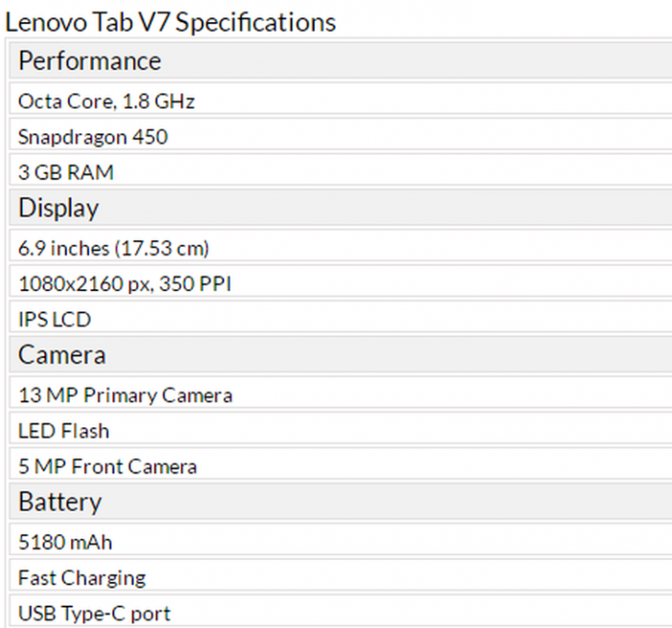Viewport: 672px width, 628px height.
Task: Select the Fast Charging row
Action: (82, 578)
